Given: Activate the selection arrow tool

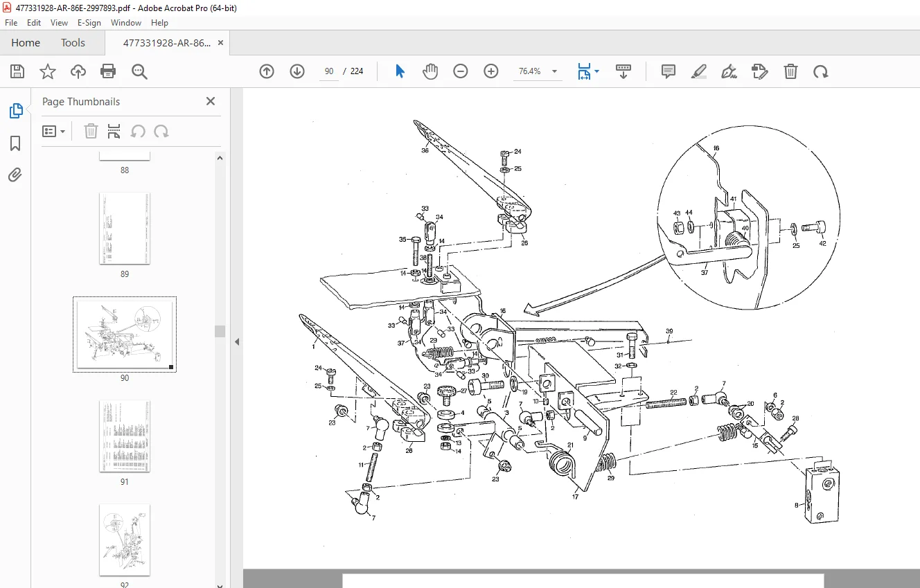Looking at the screenshot, I should point(400,71).
